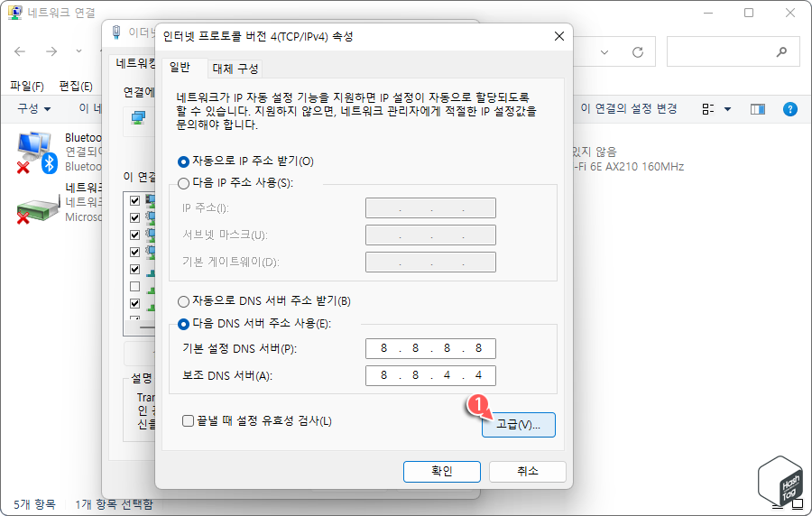
Task: Toggle 'Validate settings upon exit' checkbox
Action: (188, 420)
